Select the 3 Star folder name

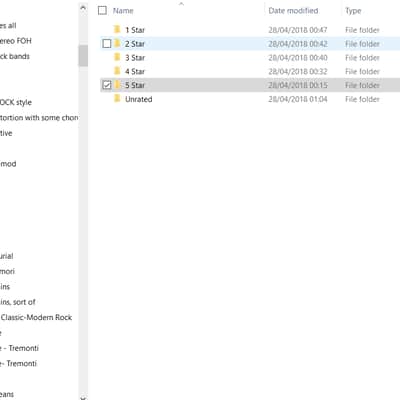tap(135, 58)
